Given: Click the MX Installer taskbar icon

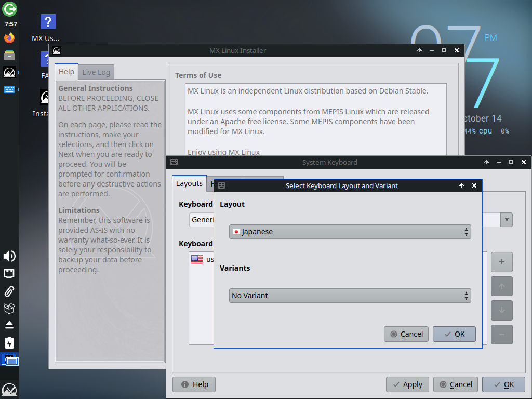Looking at the screenshot, I should [x=9, y=72].
